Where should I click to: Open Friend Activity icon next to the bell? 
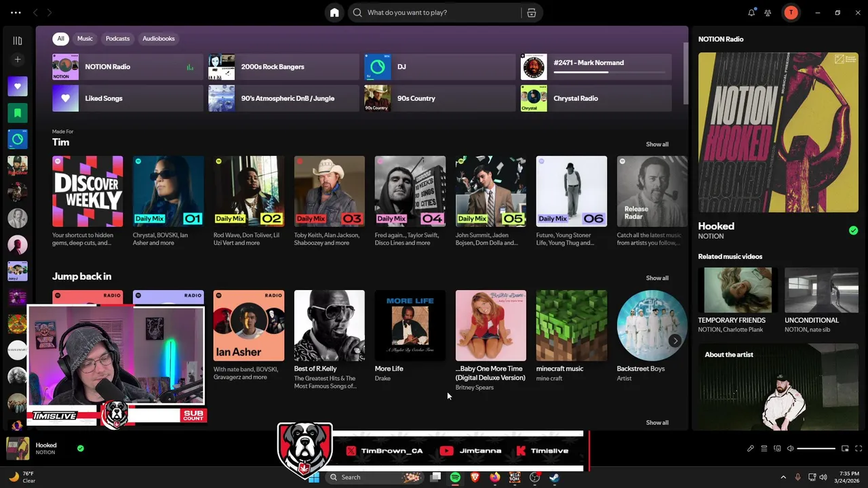(768, 12)
